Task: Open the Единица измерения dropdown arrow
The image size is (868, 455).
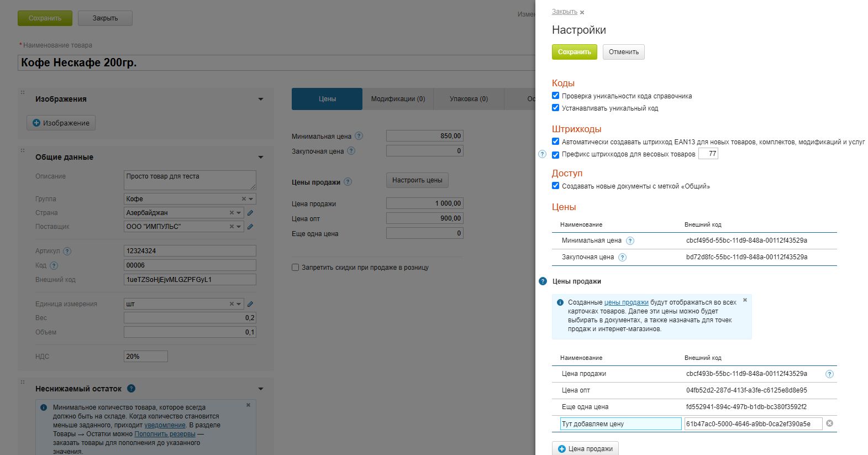Action: point(239,304)
